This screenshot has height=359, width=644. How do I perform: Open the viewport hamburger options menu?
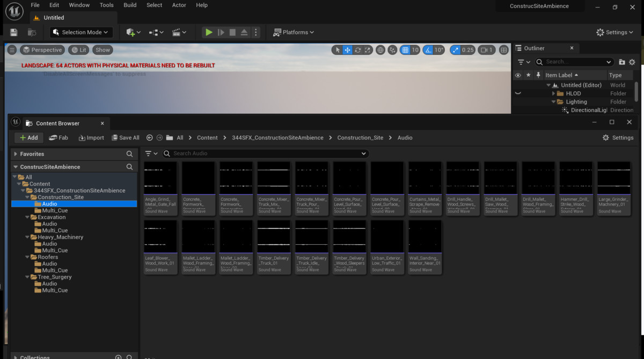(x=12, y=50)
